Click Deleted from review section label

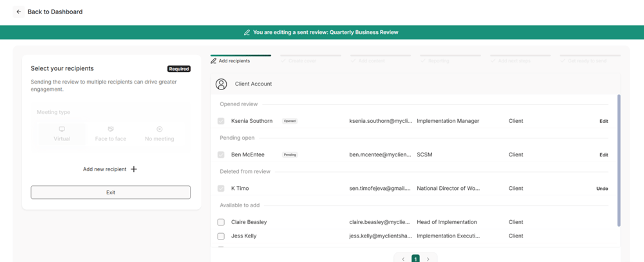coord(245,172)
